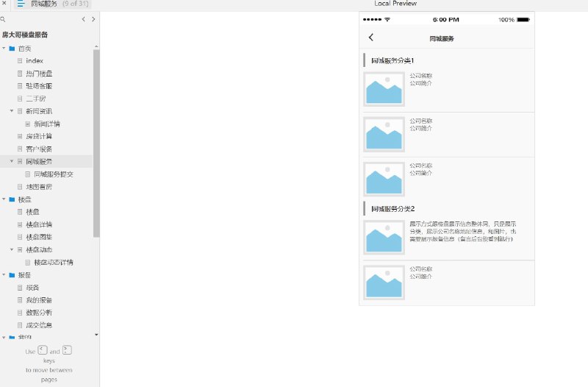Collapse the 楼盘 folder

coord(4,199)
